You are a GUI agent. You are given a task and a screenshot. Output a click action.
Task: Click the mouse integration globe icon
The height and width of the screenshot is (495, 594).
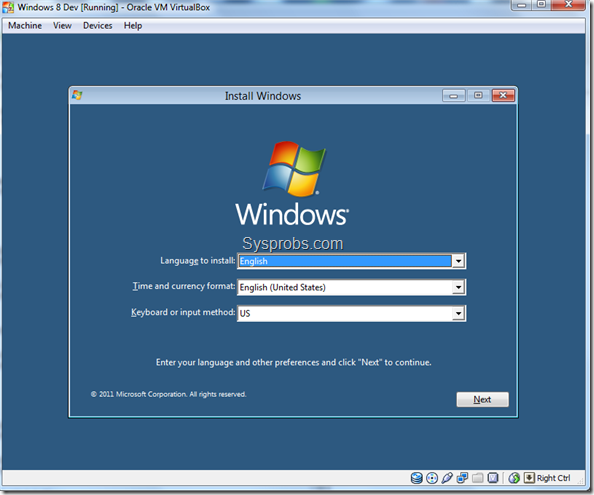(x=514, y=478)
